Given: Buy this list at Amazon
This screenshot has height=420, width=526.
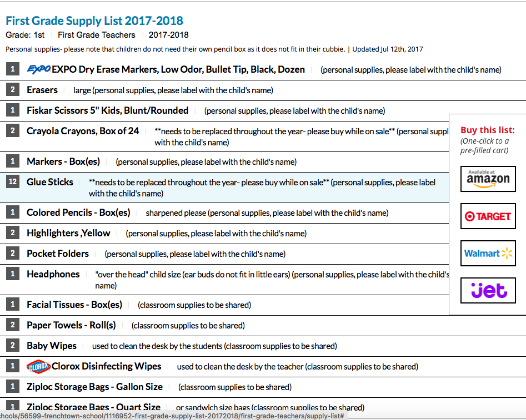Looking at the screenshot, I should (488, 179).
